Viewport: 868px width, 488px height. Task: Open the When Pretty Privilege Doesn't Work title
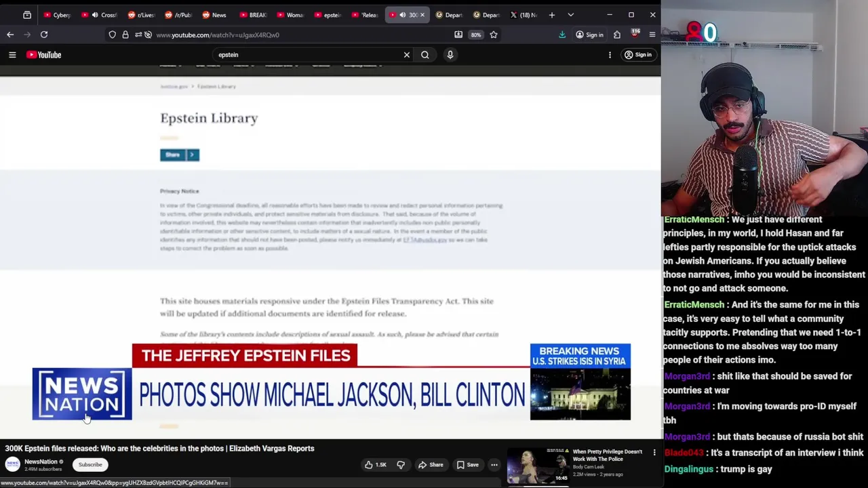pos(608,455)
